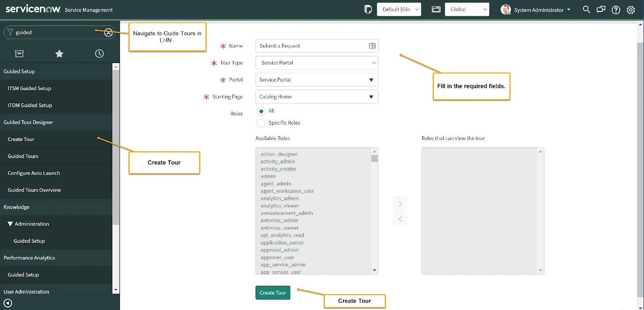
Task: Click the green Create Tour button
Action: (273, 293)
